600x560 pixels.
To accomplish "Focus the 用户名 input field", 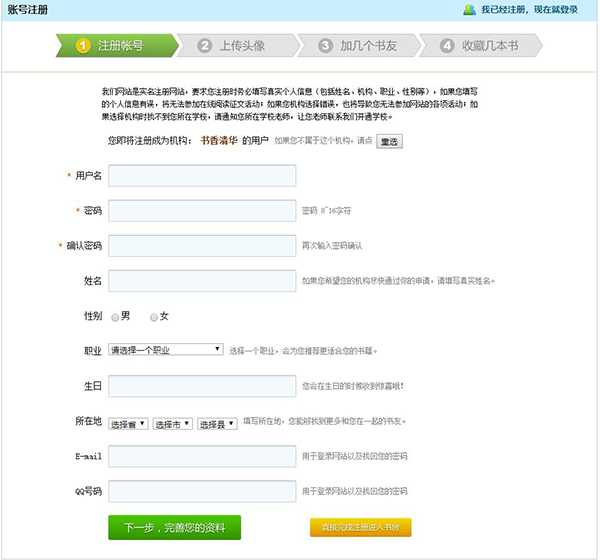I will click(x=202, y=176).
